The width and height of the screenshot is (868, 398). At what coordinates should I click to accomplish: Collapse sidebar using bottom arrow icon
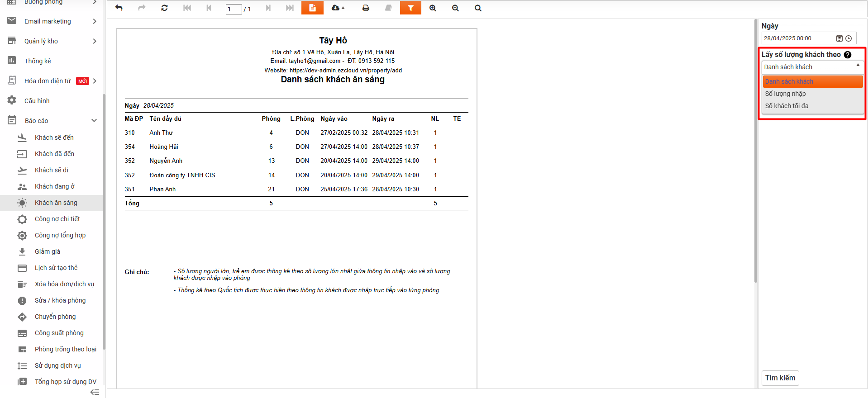pyautogui.click(x=95, y=392)
